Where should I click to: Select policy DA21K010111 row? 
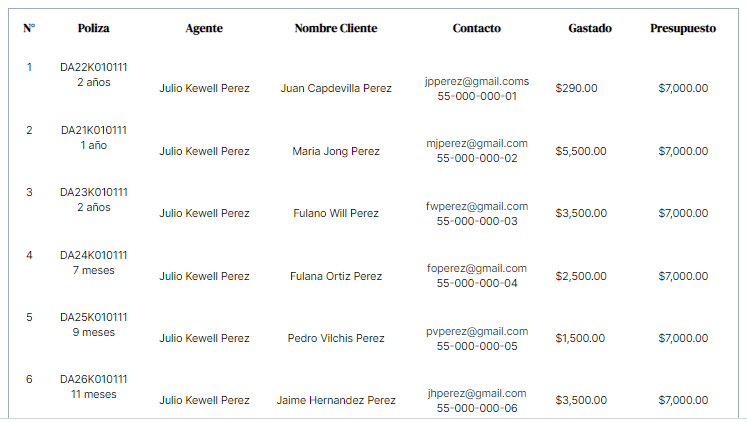point(94,130)
